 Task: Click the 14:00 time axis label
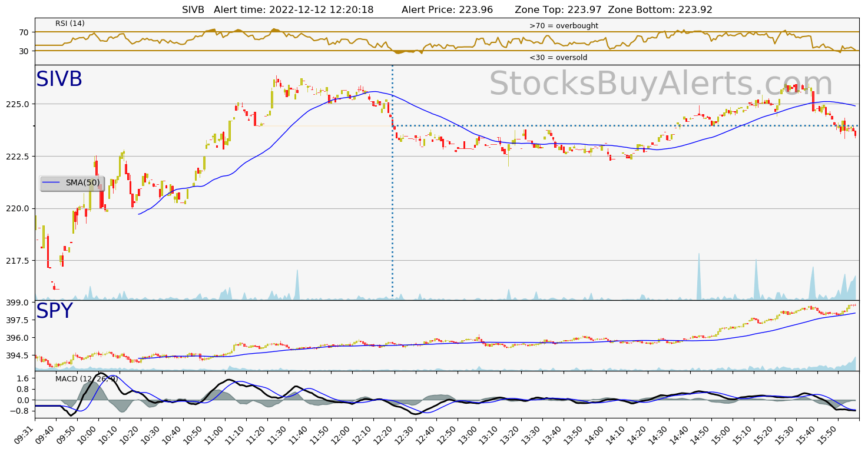point(595,434)
